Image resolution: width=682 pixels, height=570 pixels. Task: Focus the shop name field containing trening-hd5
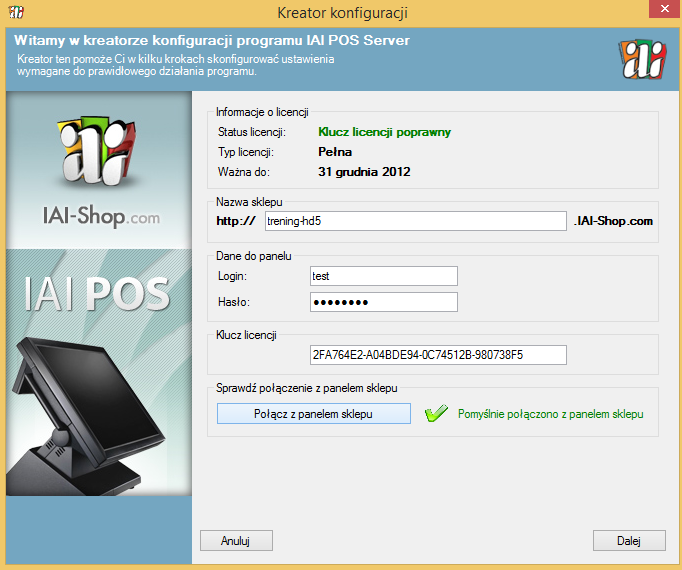coord(415,221)
